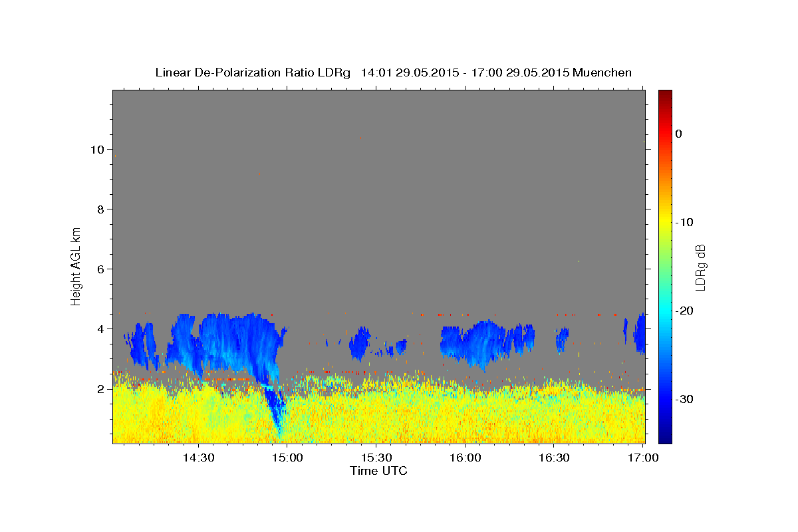Click the 'Time UTC' axis title
The image size is (798, 532).
point(378,471)
